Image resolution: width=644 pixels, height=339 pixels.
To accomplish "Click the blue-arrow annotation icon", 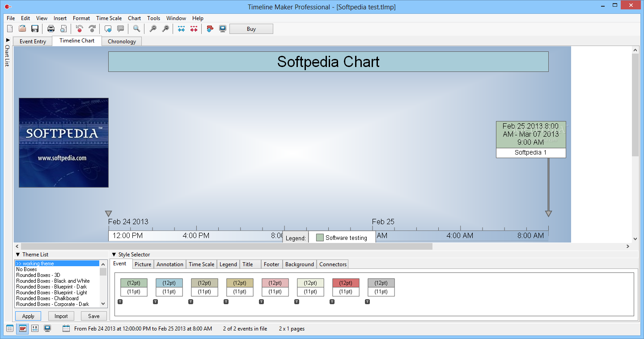I will [x=108, y=29].
